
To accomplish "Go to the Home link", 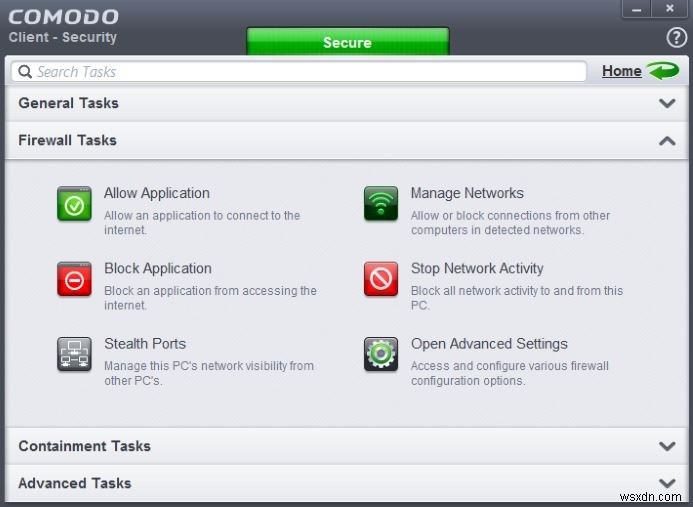I will click(621, 71).
